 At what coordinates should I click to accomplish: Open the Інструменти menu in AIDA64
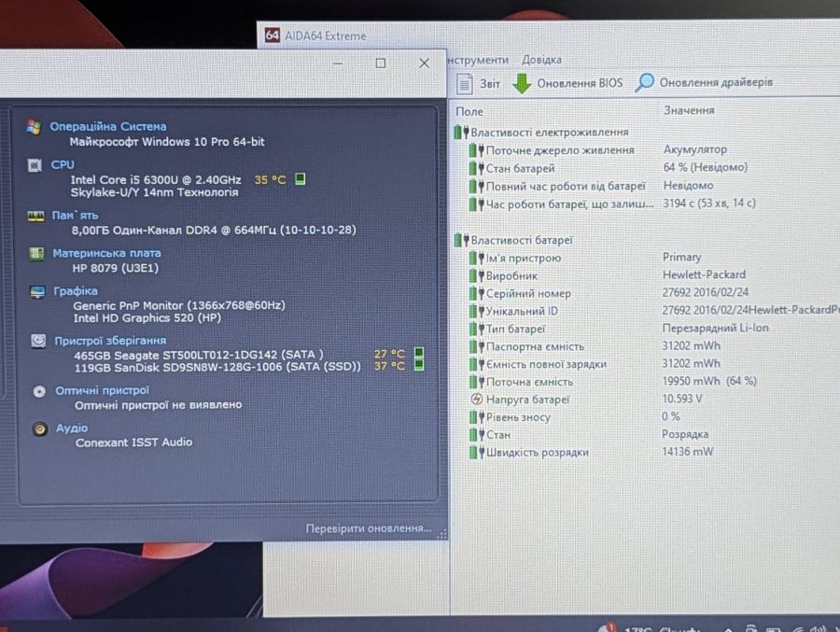pyautogui.click(x=478, y=60)
